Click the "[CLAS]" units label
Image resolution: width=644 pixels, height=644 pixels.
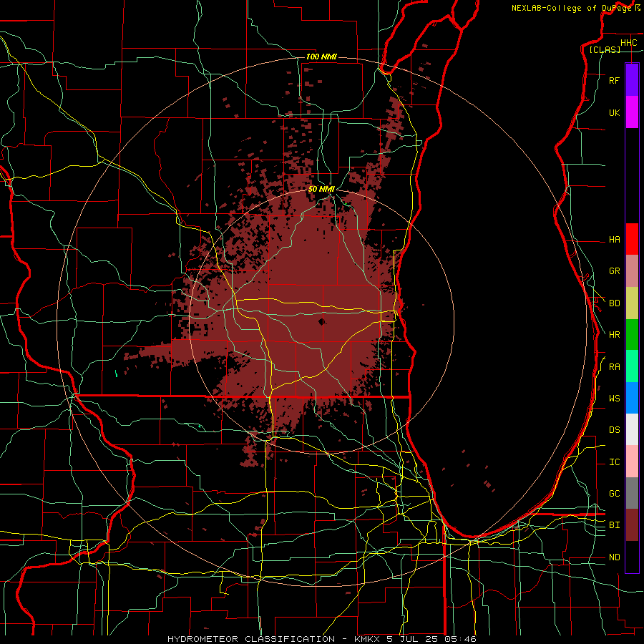point(605,50)
